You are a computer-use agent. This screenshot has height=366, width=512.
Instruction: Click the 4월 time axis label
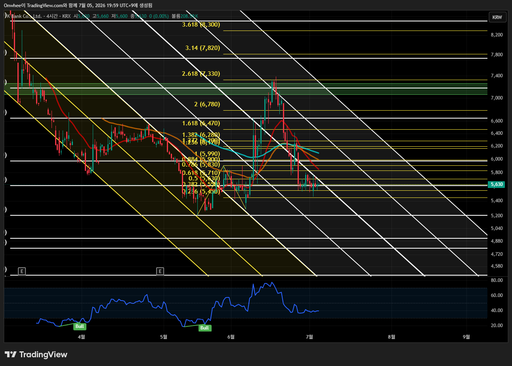[x=81, y=337]
